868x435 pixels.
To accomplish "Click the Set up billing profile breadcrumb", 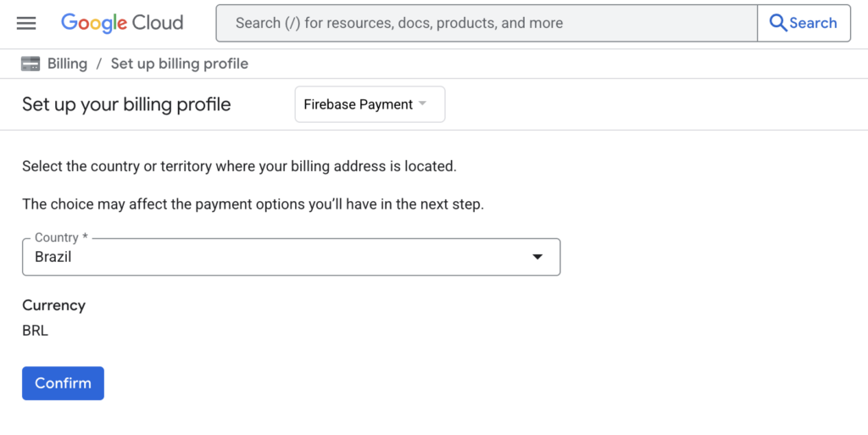I will tap(179, 64).
